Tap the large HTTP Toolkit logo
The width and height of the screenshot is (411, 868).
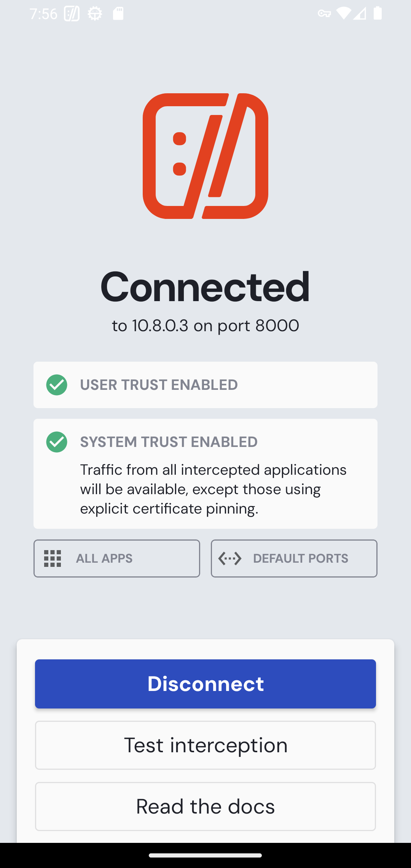(205, 156)
